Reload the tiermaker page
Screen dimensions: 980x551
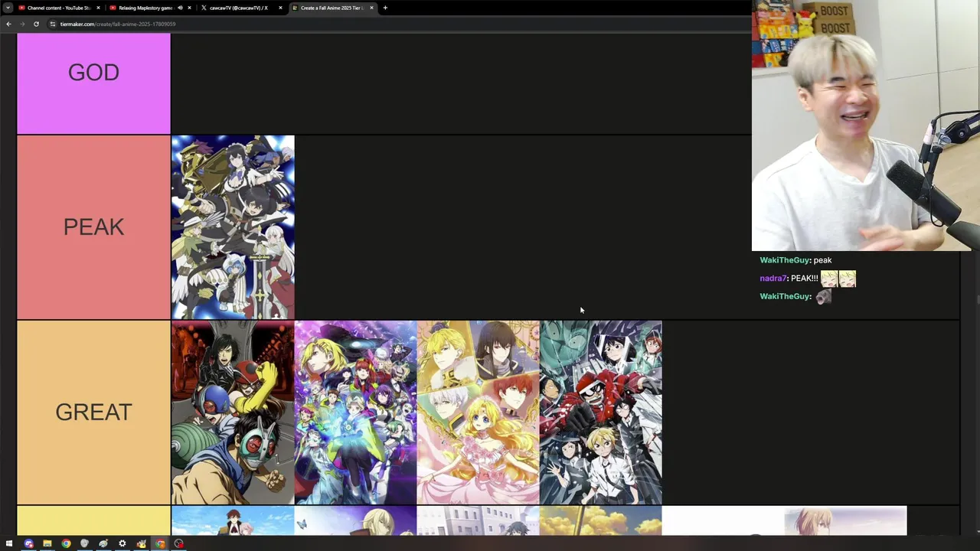click(36, 24)
